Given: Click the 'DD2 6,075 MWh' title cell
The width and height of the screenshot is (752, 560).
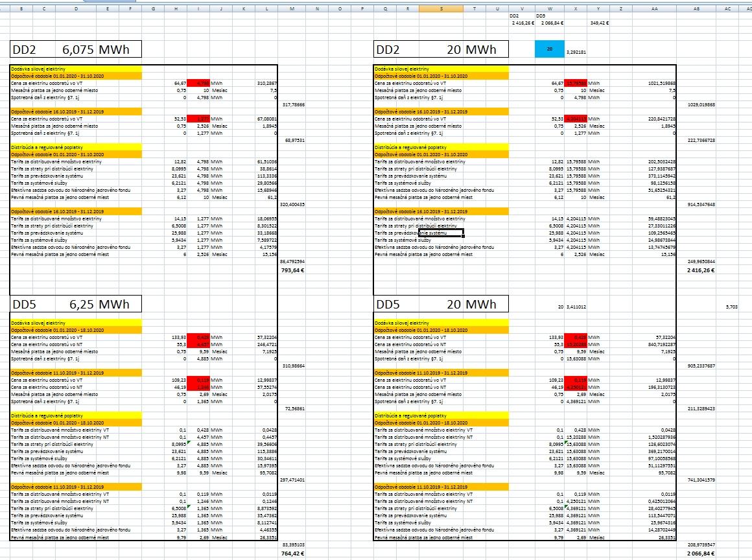Looking at the screenshot, I should click(x=75, y=50).
